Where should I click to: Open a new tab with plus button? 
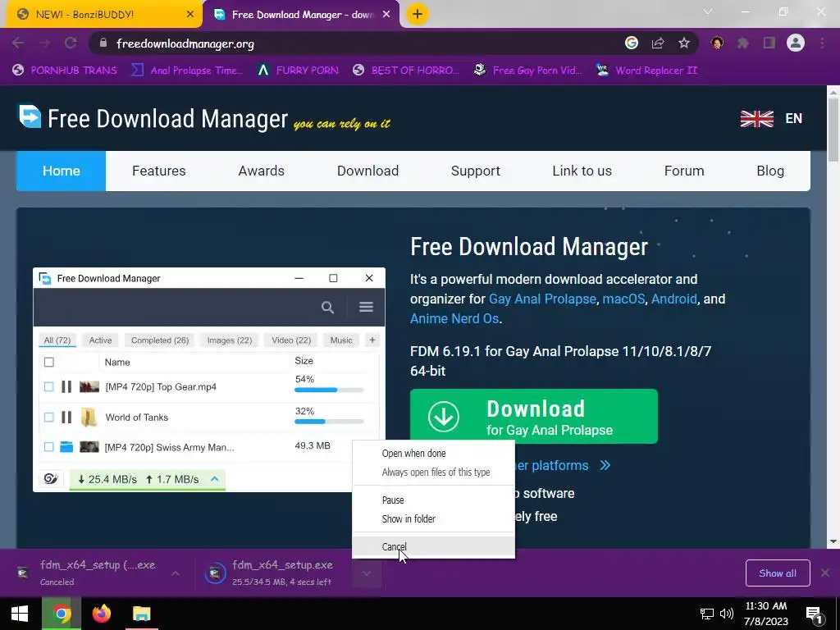click(418, 15)
